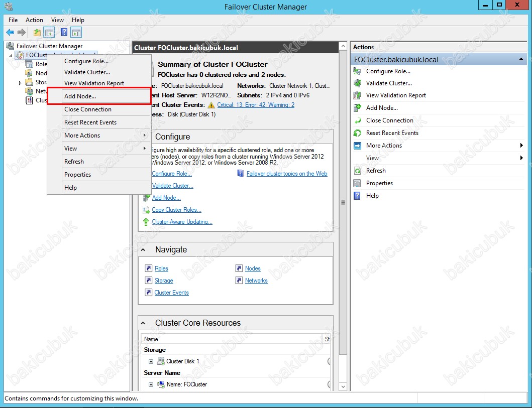Click Close Connection icon in Actions pane
This screenshot has width=532, height=408.
(x=357, y=120)
